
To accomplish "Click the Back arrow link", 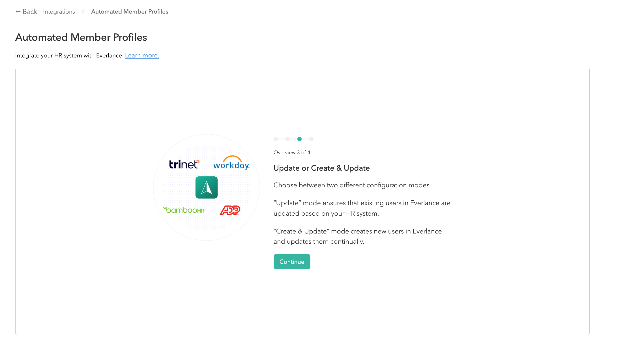I will click(x=26, y=12).
